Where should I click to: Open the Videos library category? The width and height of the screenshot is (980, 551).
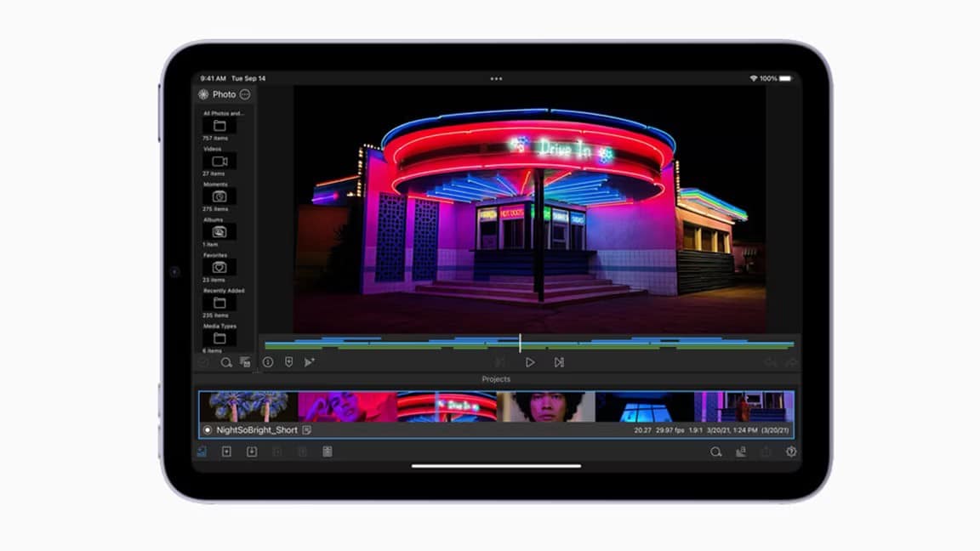click(219, 161)
